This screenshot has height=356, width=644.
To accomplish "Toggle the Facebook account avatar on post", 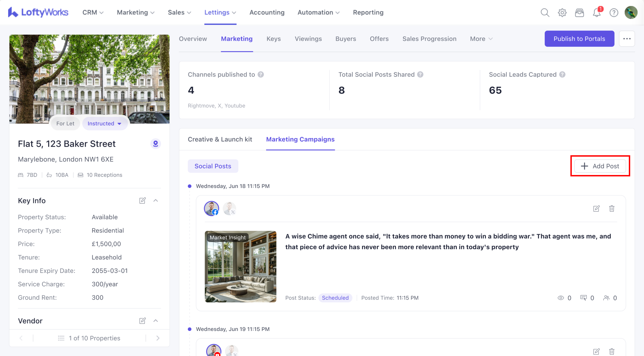I will pyautogui.click(x=211, y=209).
